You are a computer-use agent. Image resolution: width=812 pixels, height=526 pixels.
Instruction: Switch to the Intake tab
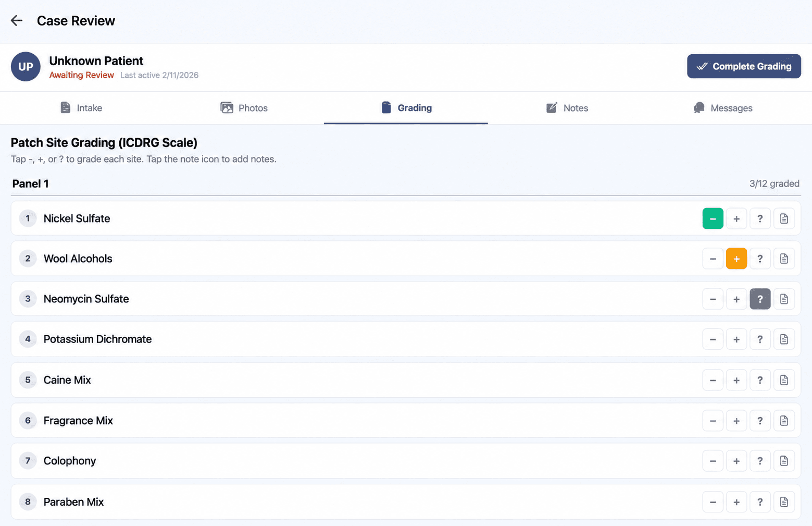pos(81,108)
